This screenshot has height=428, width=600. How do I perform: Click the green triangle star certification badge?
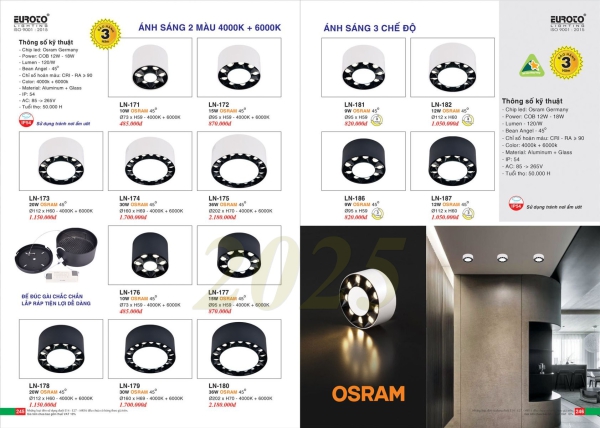coord(532,66)
